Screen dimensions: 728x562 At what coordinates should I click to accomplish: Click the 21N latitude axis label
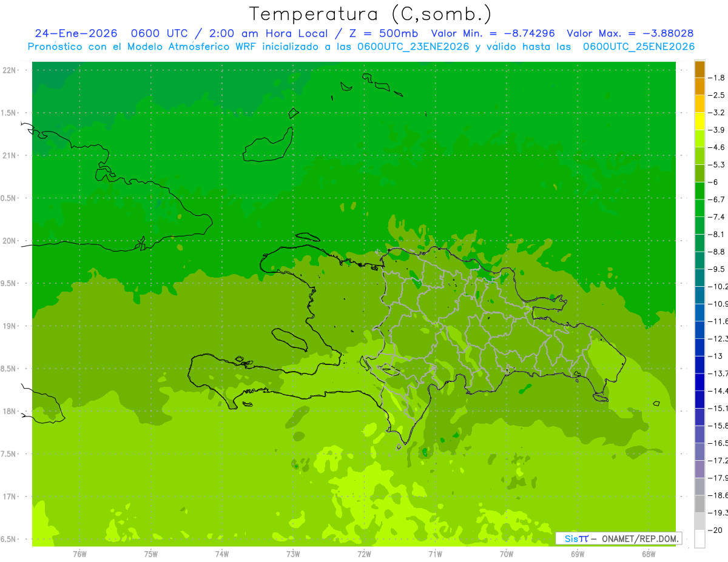coord(10,155)
